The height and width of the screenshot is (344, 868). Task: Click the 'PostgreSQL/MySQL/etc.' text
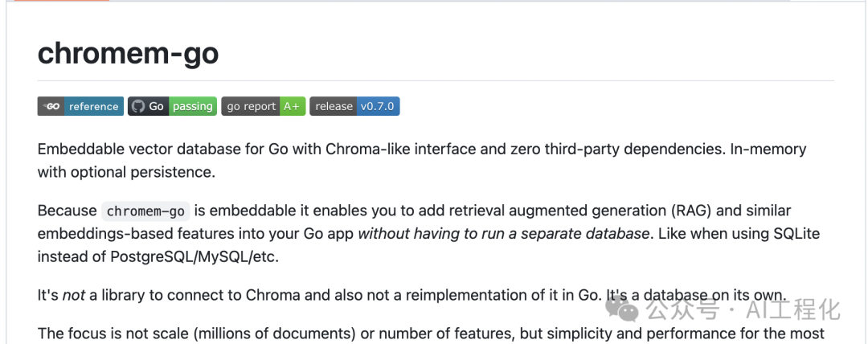pos(194,257)
